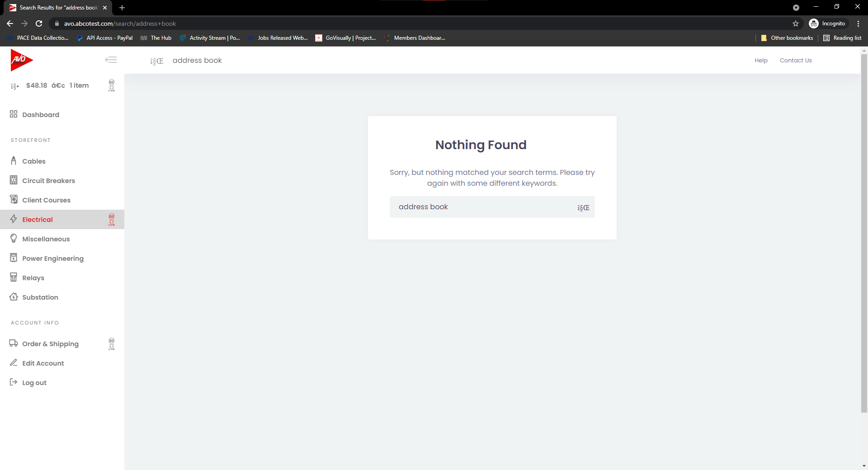Viewport: 868px width, 470px height.
Task: Open Members Dashboard bookmark
Action: pos(415,38)
